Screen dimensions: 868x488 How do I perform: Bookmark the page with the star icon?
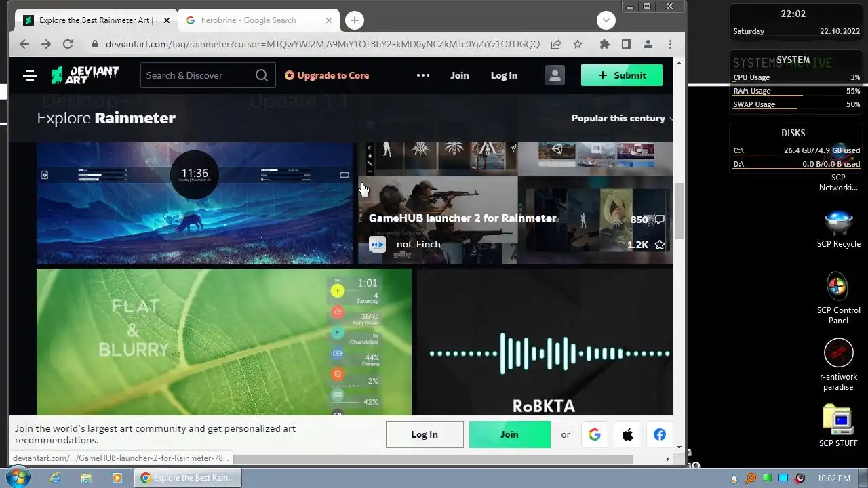[578, 44]
